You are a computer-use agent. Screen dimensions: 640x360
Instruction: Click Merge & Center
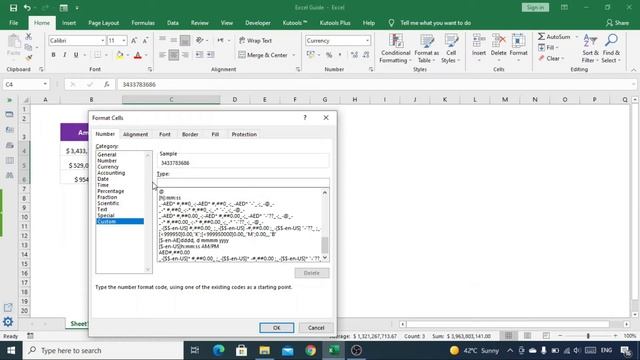263,55
